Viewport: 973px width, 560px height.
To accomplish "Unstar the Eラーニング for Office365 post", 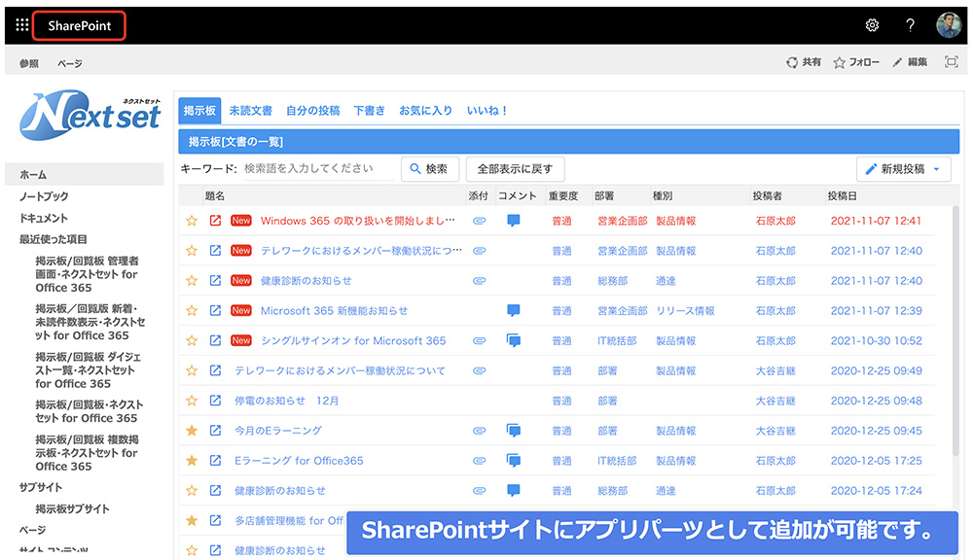I will click(x=192, y=460).
